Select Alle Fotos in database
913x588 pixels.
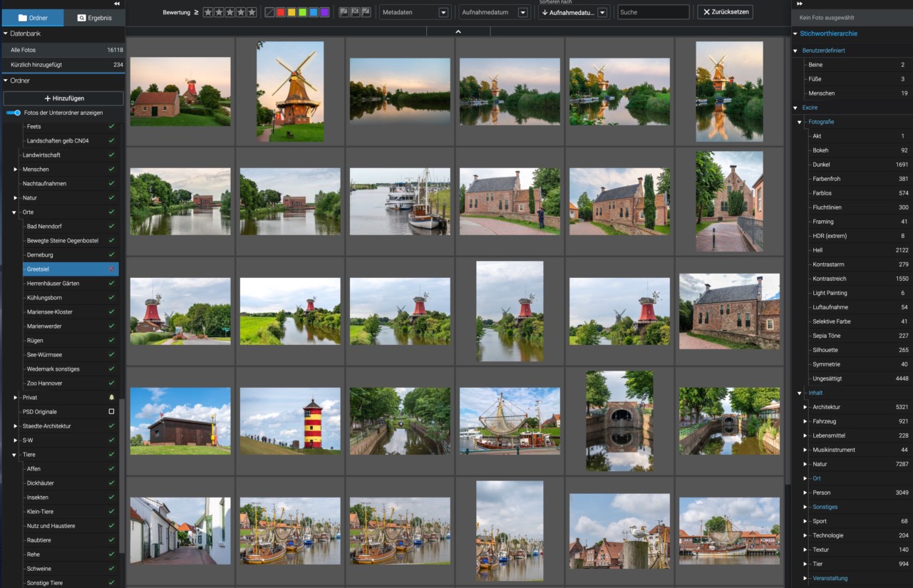click(x=63, y=50)
